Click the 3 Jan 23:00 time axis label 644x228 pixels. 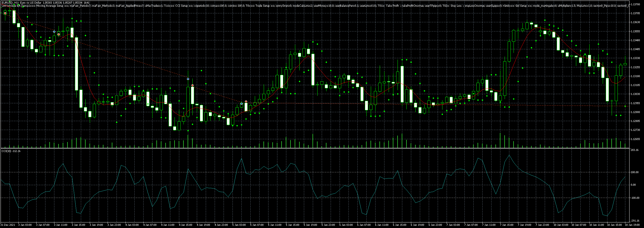pyautogui.click(x=114, y=225)
